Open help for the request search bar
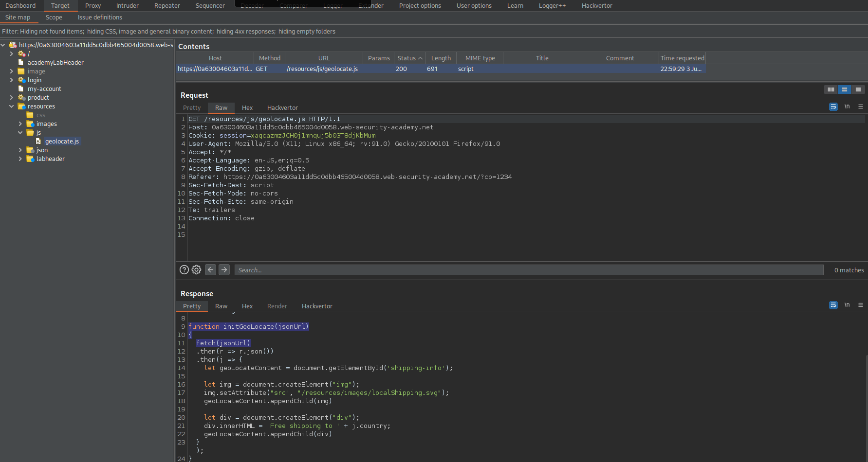This screenshot has width=868, height=462. pos(184,270)
